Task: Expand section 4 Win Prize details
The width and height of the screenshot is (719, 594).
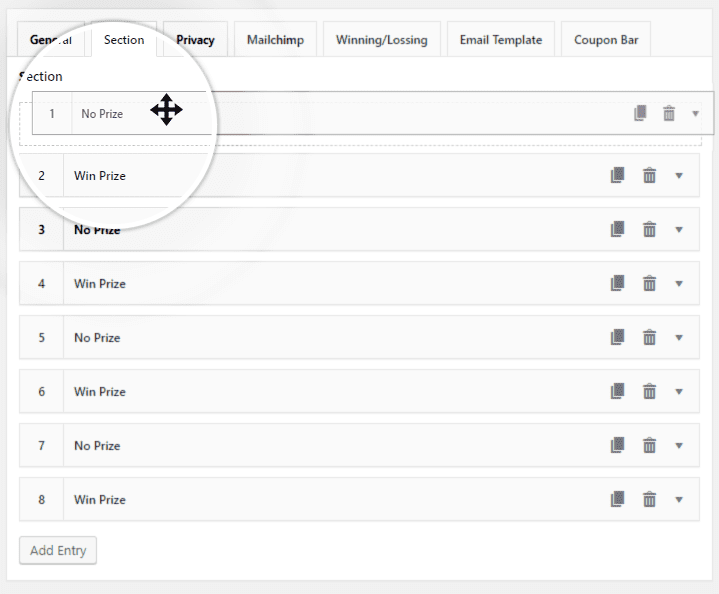Action: tap(679, 283)
